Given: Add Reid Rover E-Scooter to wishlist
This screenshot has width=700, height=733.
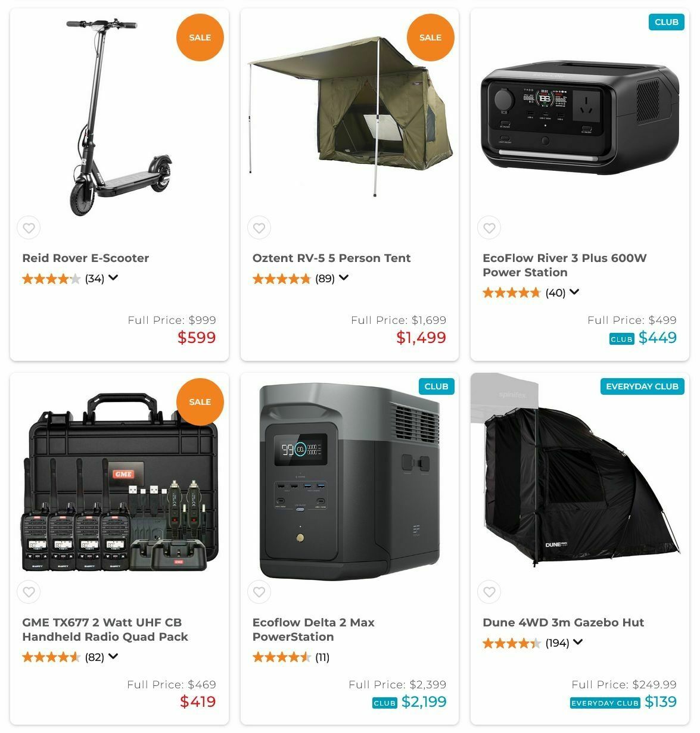Looking at the screenshot, I should 29,228.
